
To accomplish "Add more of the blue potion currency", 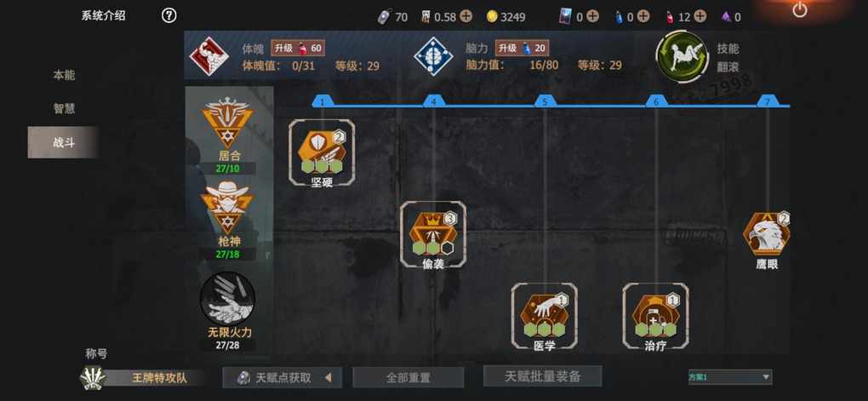I will click(643, 17).
